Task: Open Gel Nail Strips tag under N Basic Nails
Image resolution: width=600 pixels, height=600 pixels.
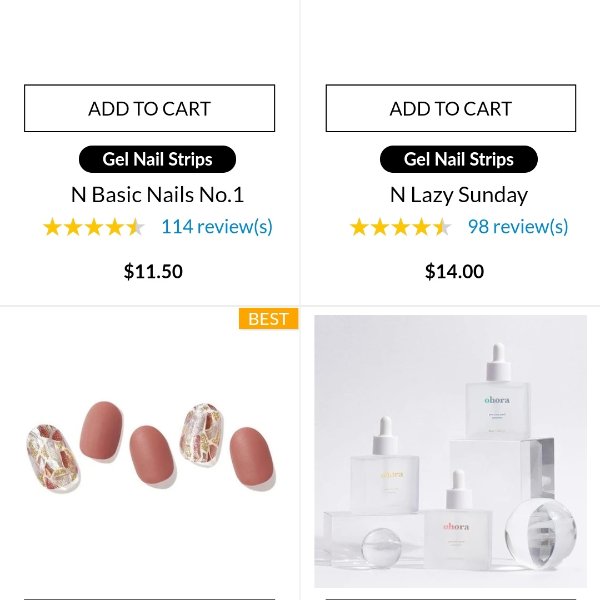Action: point(157,159)
